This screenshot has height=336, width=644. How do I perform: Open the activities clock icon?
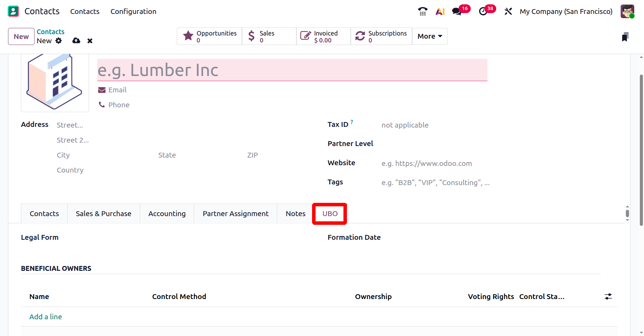point(483,12)
